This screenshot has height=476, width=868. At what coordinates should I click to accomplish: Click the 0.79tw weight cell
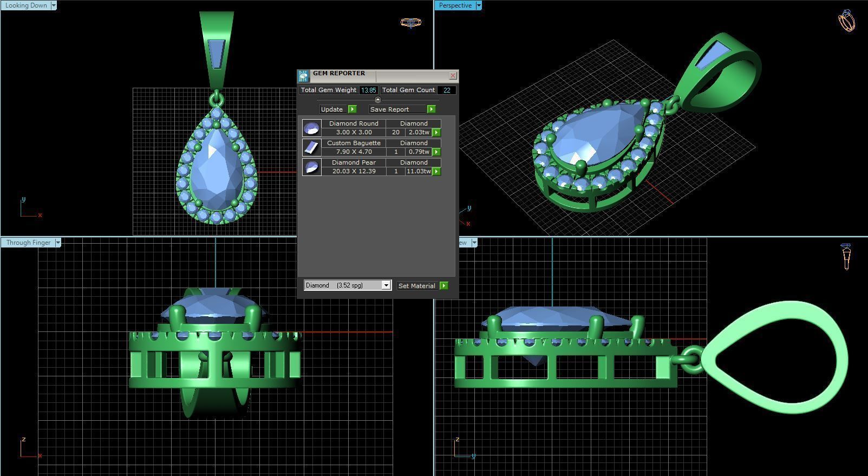(419, 152)
